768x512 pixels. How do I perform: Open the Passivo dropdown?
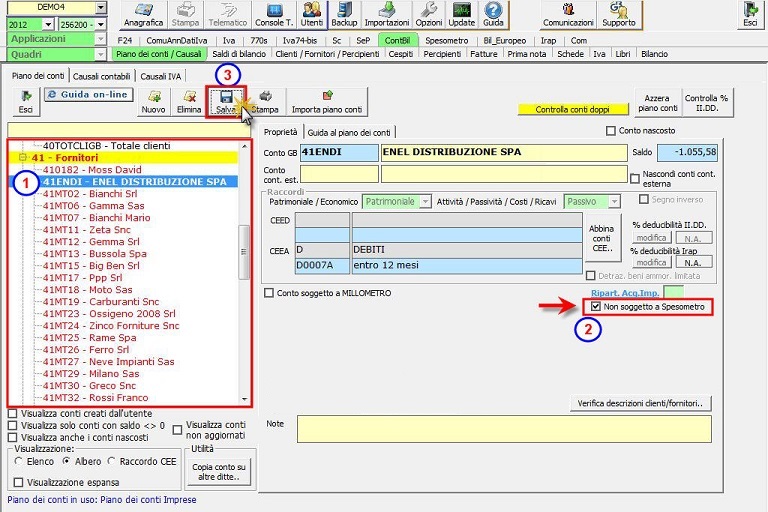(x=614, y=201)
